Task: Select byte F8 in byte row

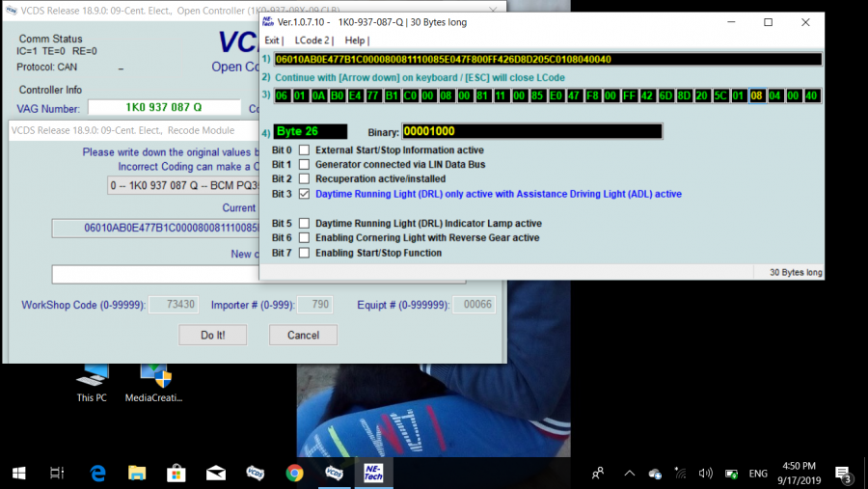Action: tap(592, 95)
